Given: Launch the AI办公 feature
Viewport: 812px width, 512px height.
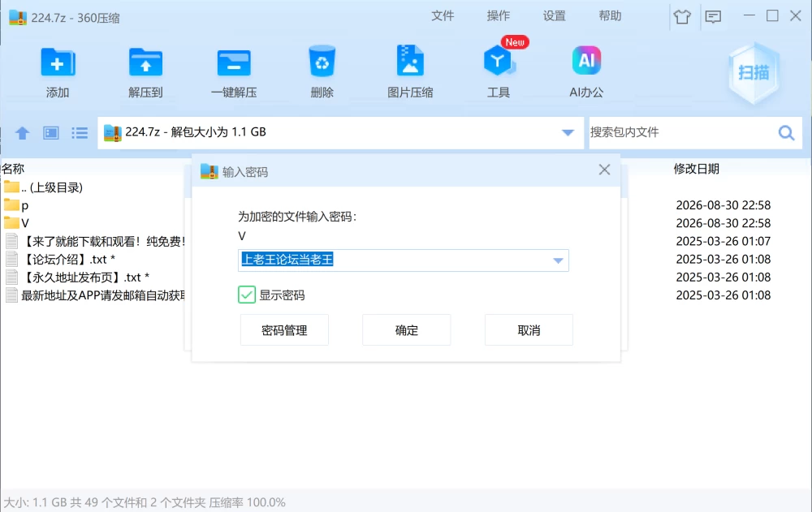Looking at the screenshot, I should tap(586, 61).
